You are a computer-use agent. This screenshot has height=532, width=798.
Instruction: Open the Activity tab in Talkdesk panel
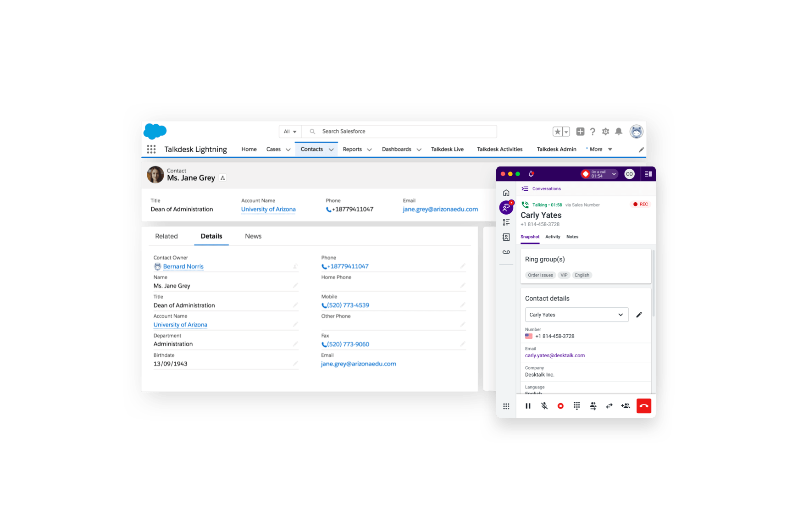pos(553,237)
